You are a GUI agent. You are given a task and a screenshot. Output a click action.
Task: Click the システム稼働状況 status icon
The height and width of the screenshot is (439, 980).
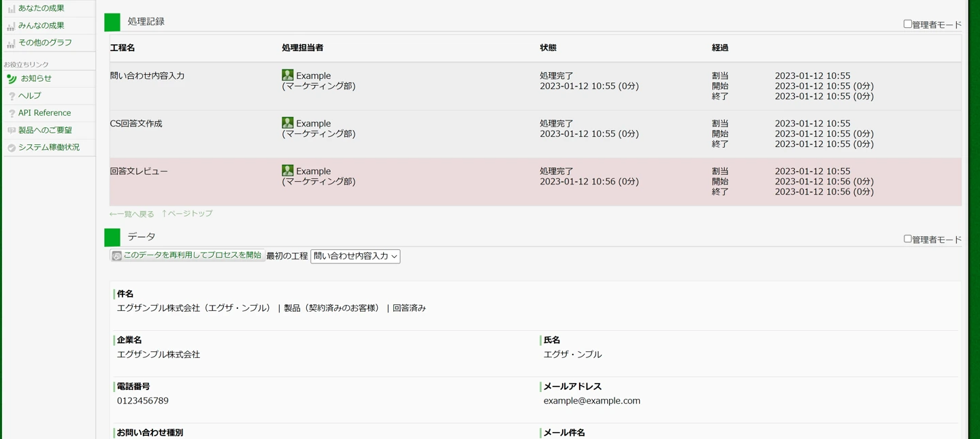tap(12, 148)
